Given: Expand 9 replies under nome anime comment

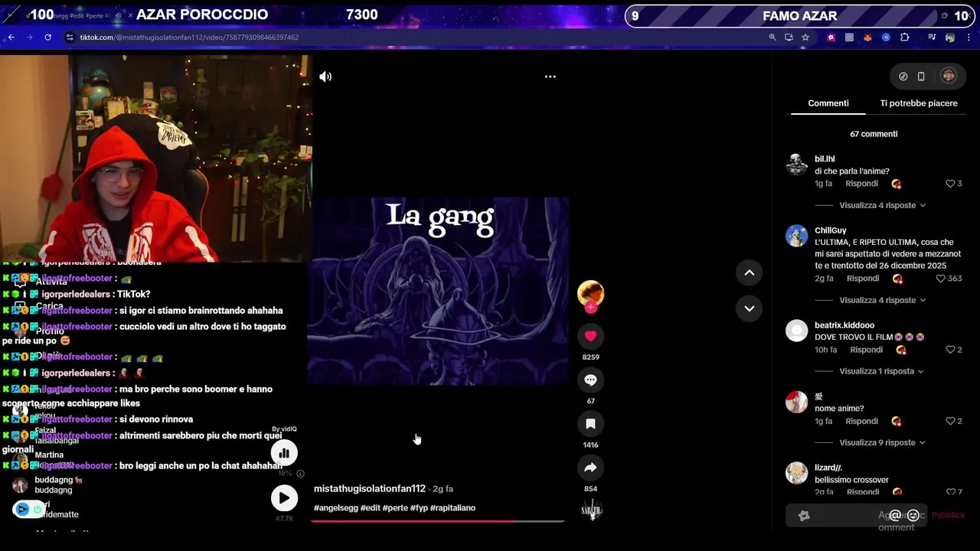Looking at the screenshot, I should pyautogui.click(x=882, y=442).
